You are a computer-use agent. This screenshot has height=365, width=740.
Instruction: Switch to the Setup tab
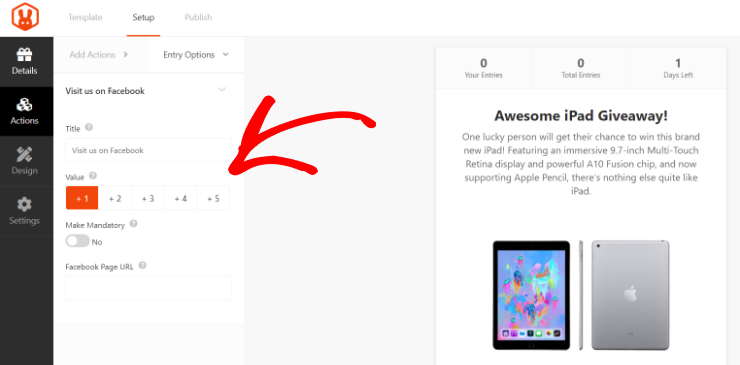[x=143, y=17]
